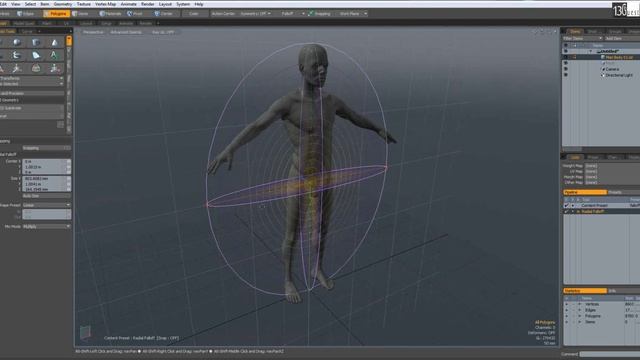Select the Radial Falloff pipeline row
640x360 pixels.
[602, 211]
